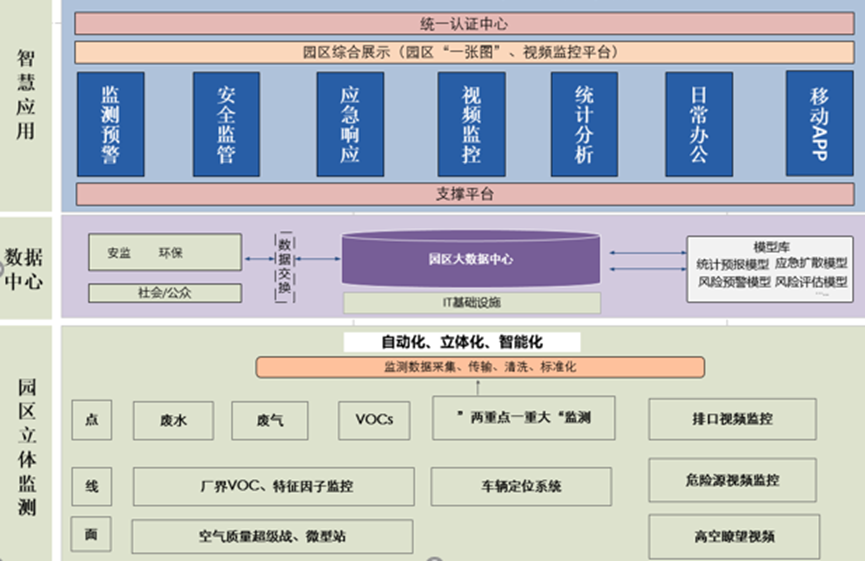Open the 移动APP module block
The image size is (865, 561).
819,123
